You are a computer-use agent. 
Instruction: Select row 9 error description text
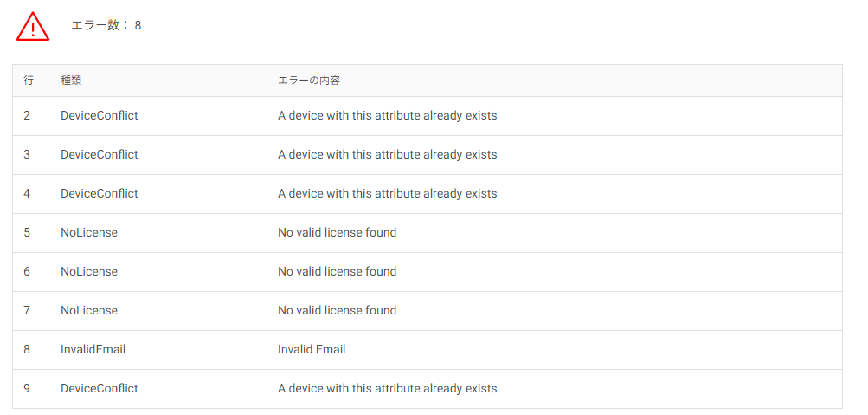point(388,388)
